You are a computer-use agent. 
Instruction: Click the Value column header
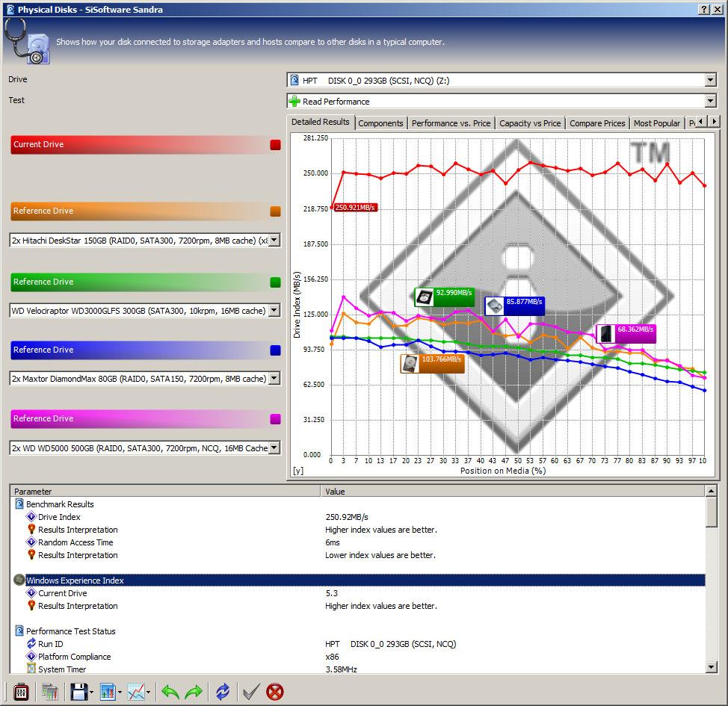[x=513, y=491]
